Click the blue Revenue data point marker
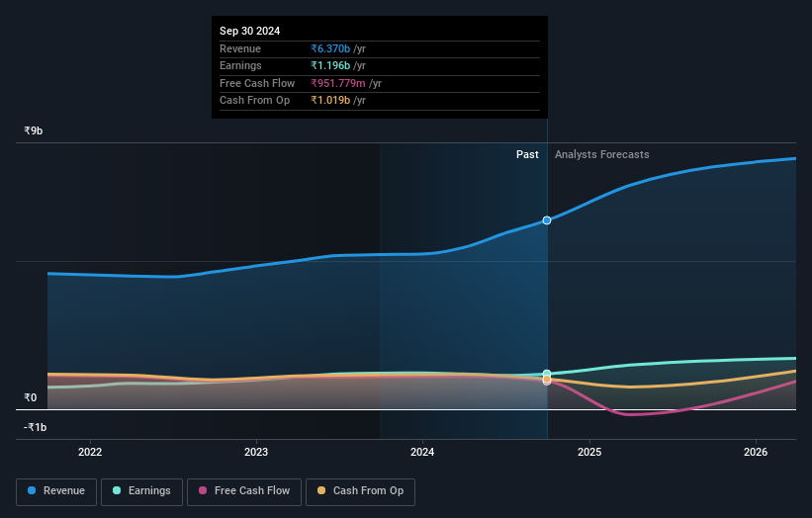 [x=547, y=220]
